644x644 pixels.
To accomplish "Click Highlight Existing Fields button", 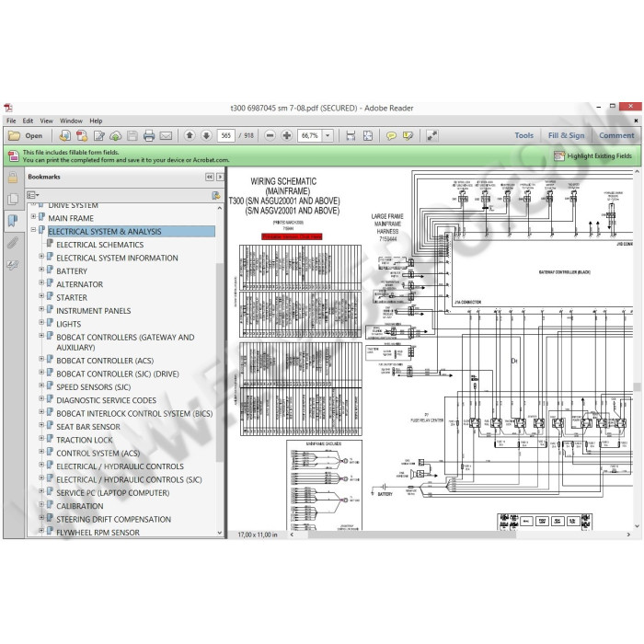I will [x=593, y=156].
